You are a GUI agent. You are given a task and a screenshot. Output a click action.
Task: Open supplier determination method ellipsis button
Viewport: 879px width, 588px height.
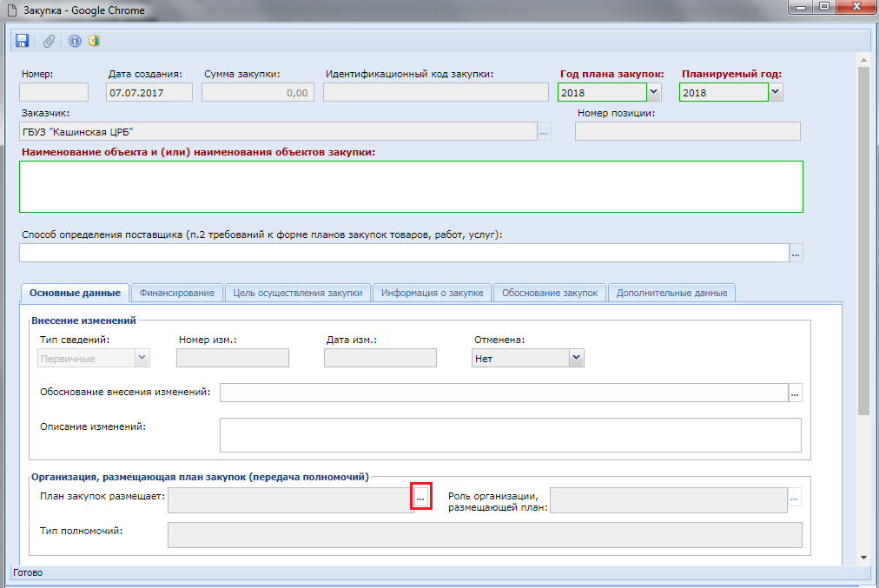click(x=796, y=253)
